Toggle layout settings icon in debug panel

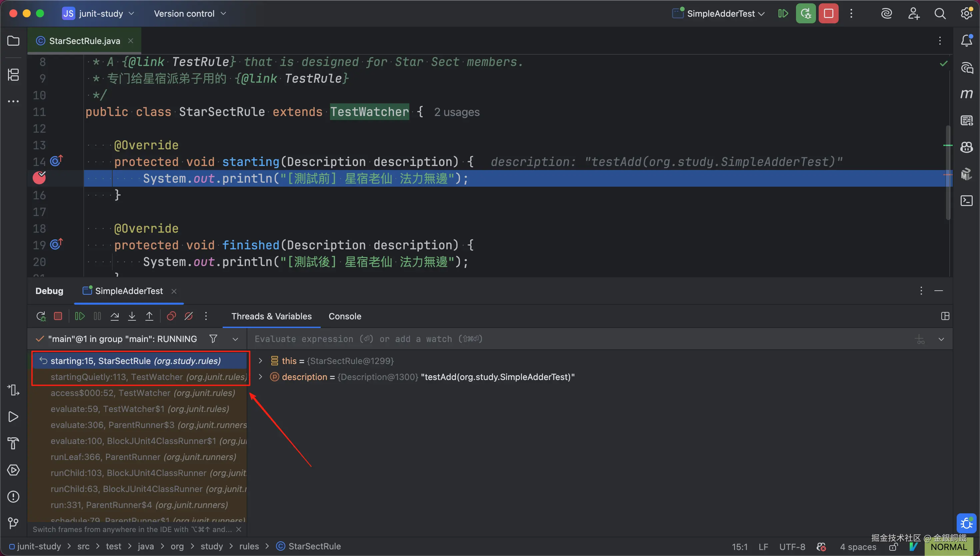[945, 316]
